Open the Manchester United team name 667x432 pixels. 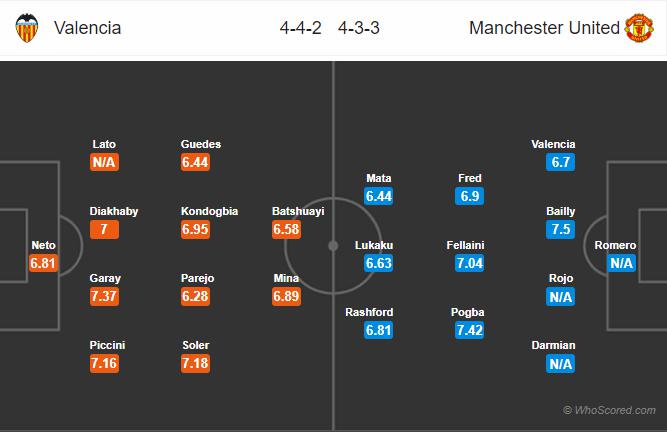click(544, 28)
